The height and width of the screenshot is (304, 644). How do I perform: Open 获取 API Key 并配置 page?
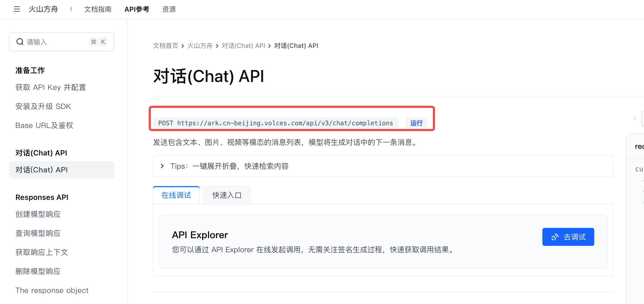tap(51, 87)
